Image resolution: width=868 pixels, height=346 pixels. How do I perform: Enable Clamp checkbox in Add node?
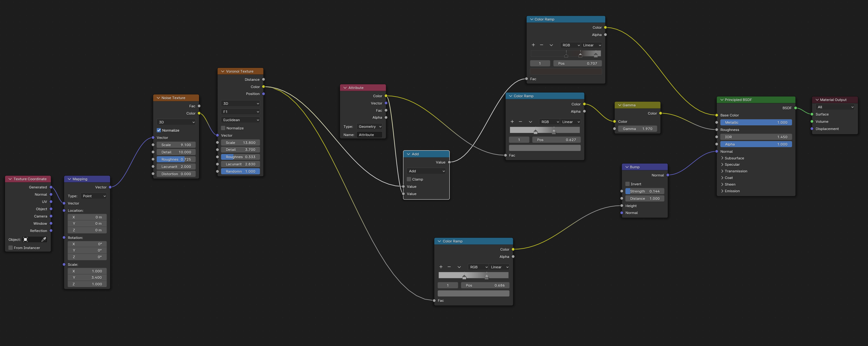click(x=409, y=179)
